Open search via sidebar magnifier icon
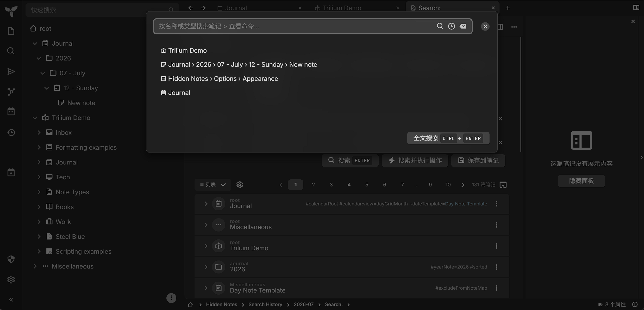This screenshot has height=310, width=644. coord(11,51)
